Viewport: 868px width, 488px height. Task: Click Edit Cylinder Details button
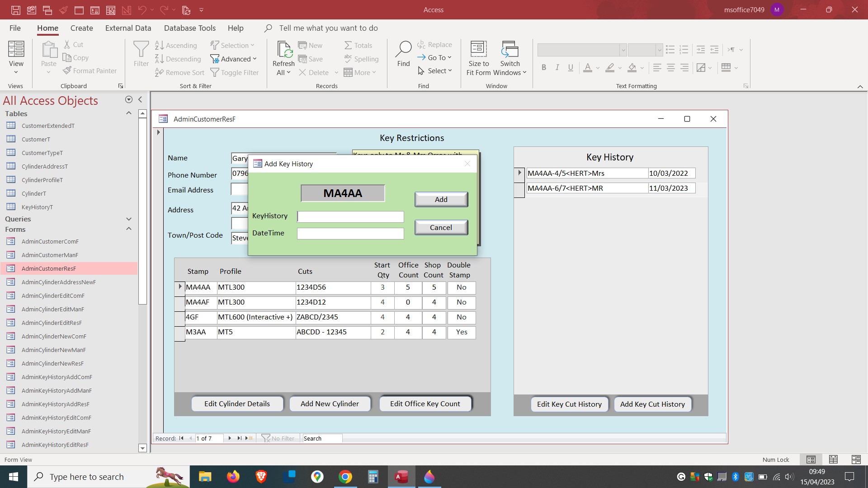pyautogui.click(x=237, y=404)
